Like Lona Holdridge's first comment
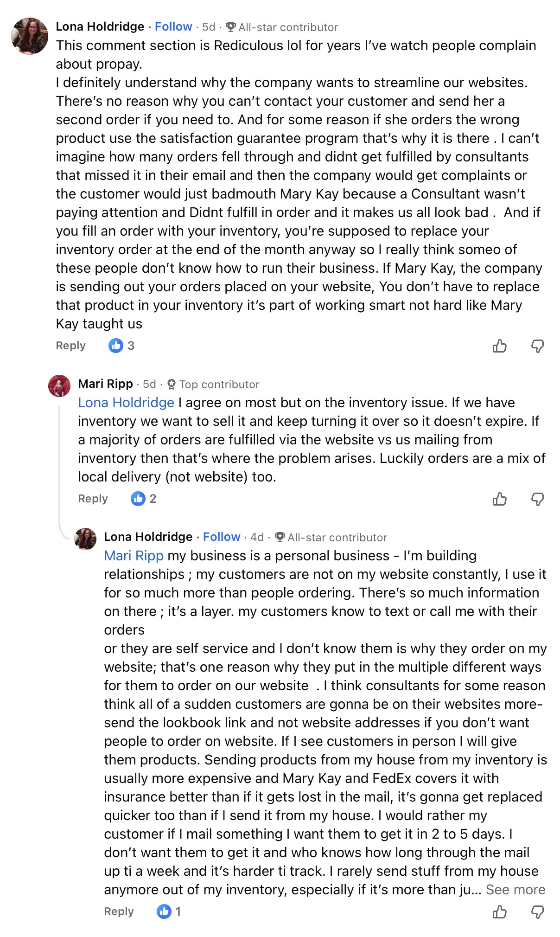 (x=499, y=346)
